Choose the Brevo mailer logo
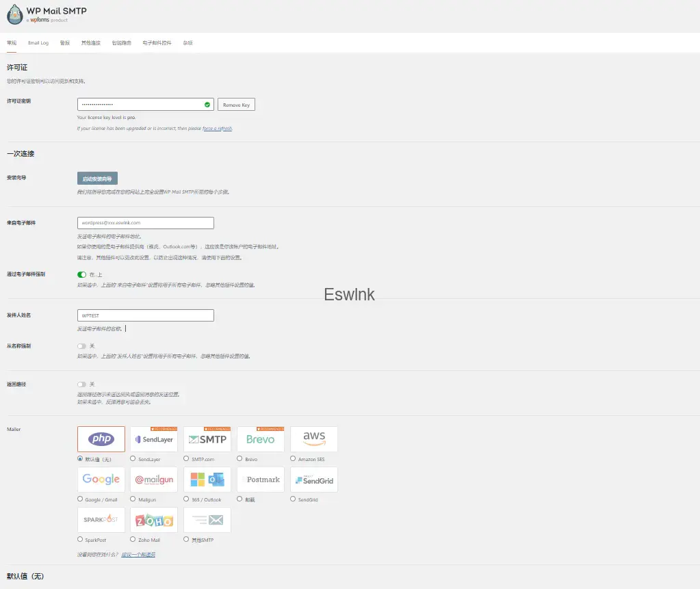 [x=260, y=439]
